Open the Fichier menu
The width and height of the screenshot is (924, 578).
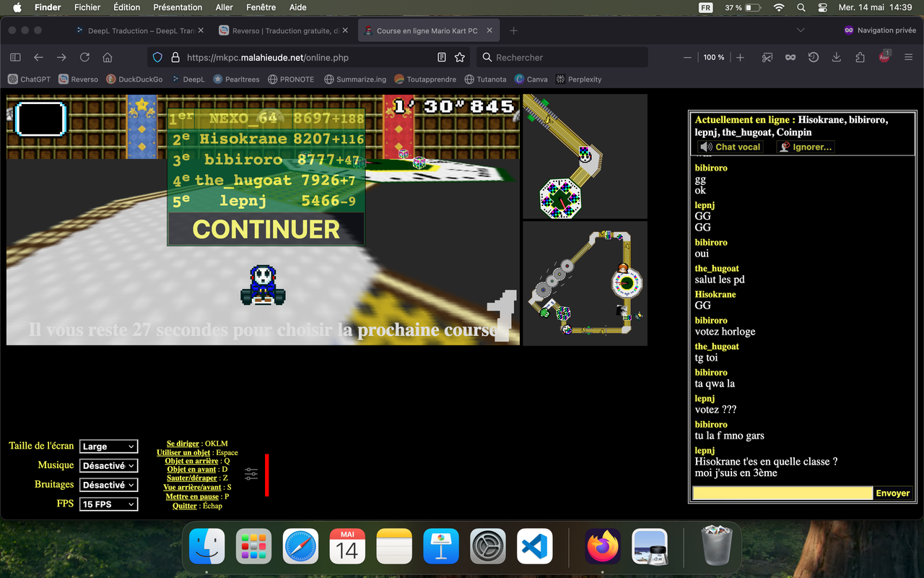coord(87,7)
